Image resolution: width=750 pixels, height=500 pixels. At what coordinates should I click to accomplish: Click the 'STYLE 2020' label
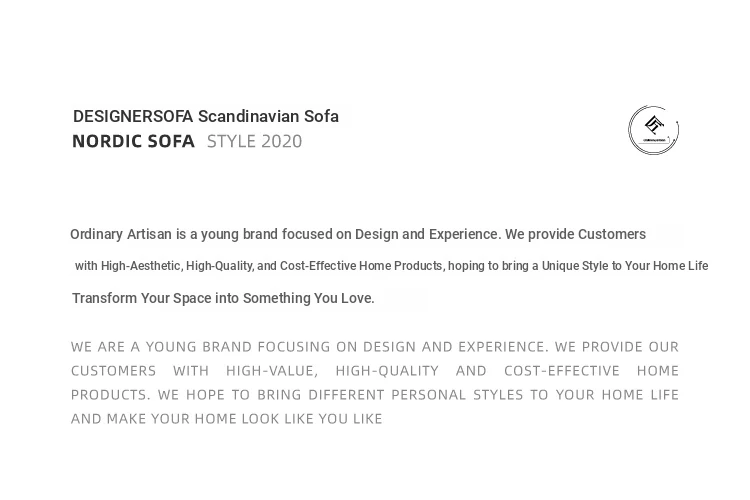(254, 142)
